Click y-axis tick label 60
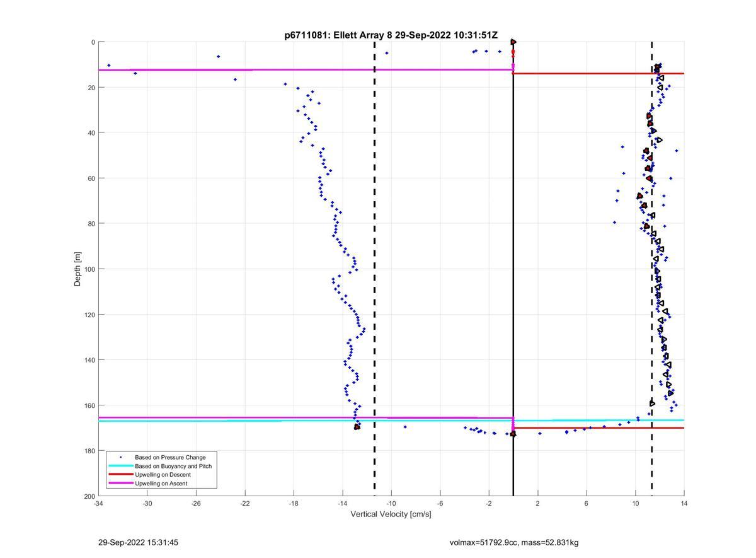The image size is (756, 558). (91, 178)
